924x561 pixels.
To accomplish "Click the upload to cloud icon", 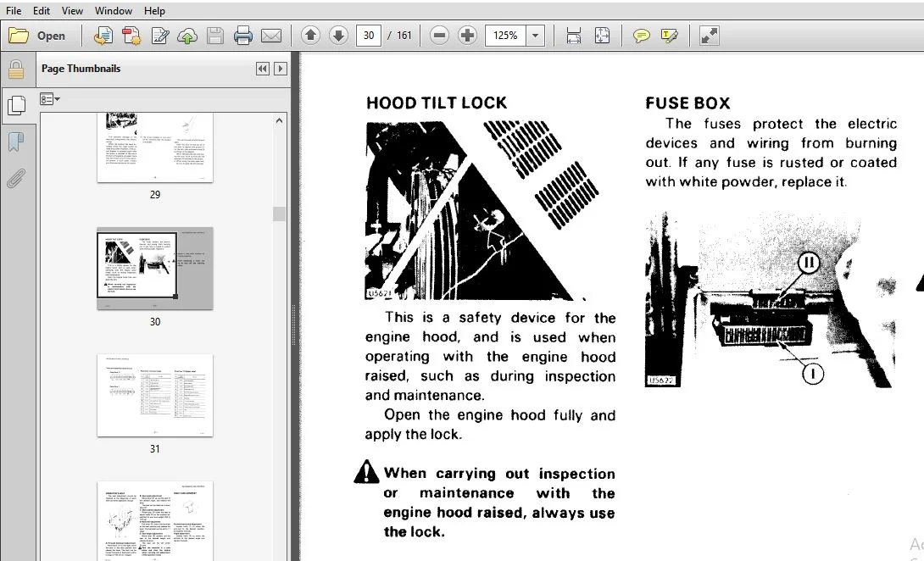I will [187, 36].
